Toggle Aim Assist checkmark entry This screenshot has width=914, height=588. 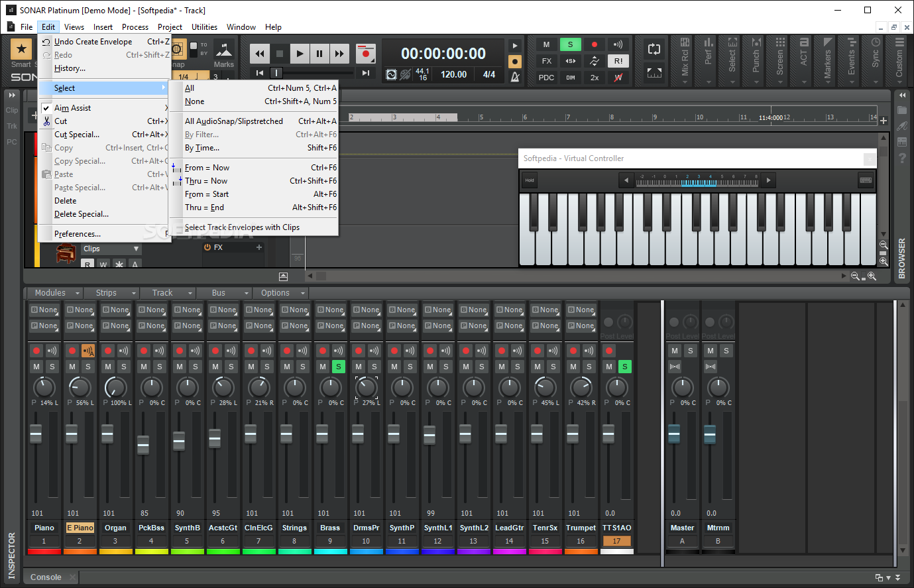[x=104, y=108]
